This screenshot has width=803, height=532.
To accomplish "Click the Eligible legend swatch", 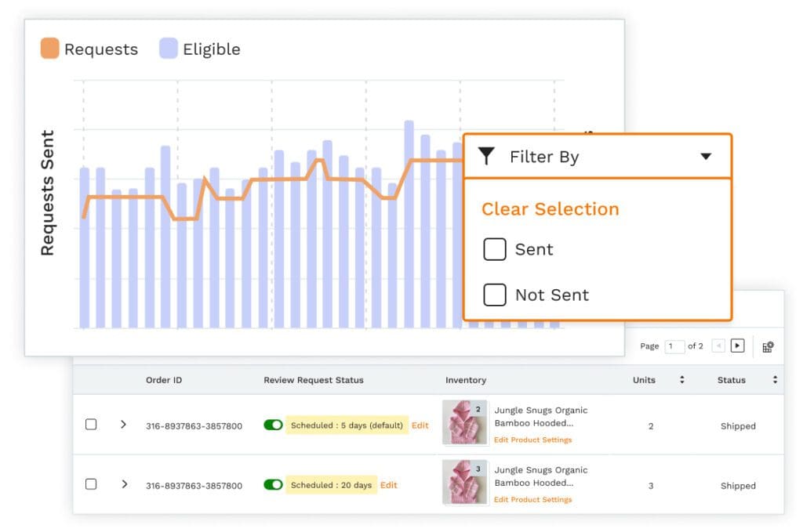I will 169,49.
